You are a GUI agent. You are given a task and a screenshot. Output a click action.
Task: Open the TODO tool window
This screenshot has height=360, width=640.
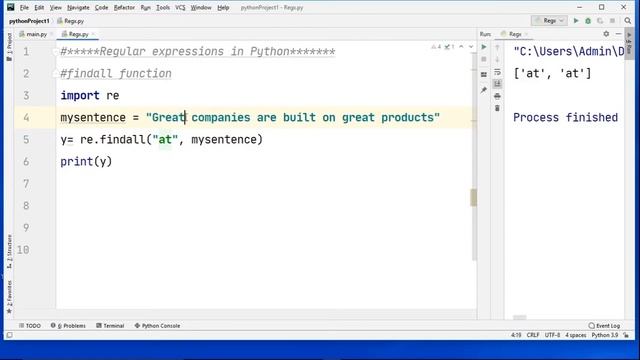click(x=30, y=326)
